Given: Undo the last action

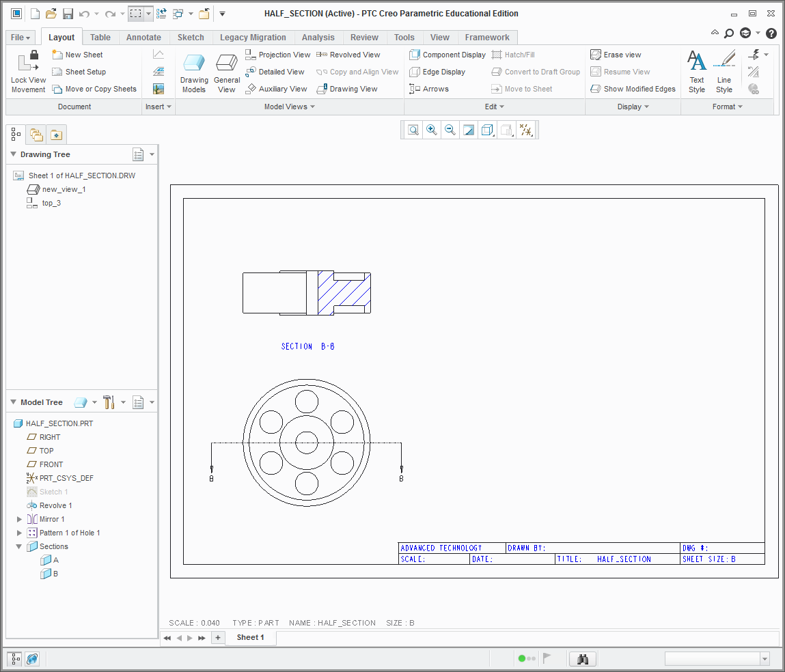Looking at the screenshot, I should [84, 14].
